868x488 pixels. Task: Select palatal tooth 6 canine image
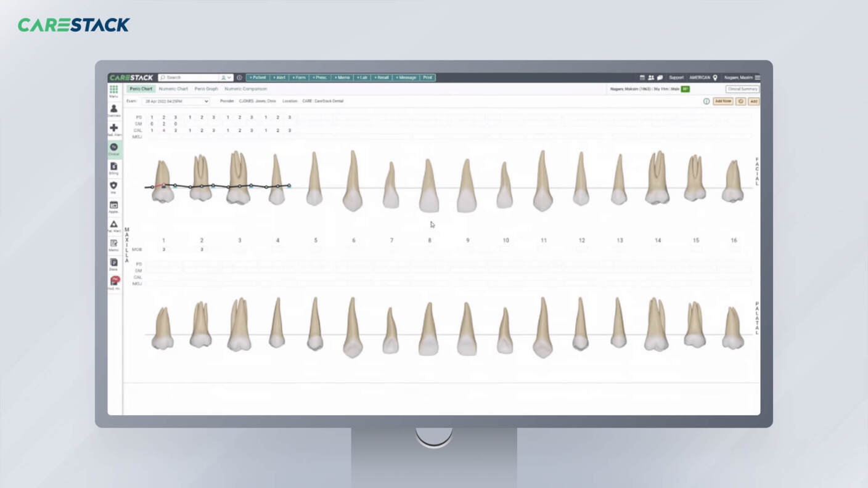353,327
